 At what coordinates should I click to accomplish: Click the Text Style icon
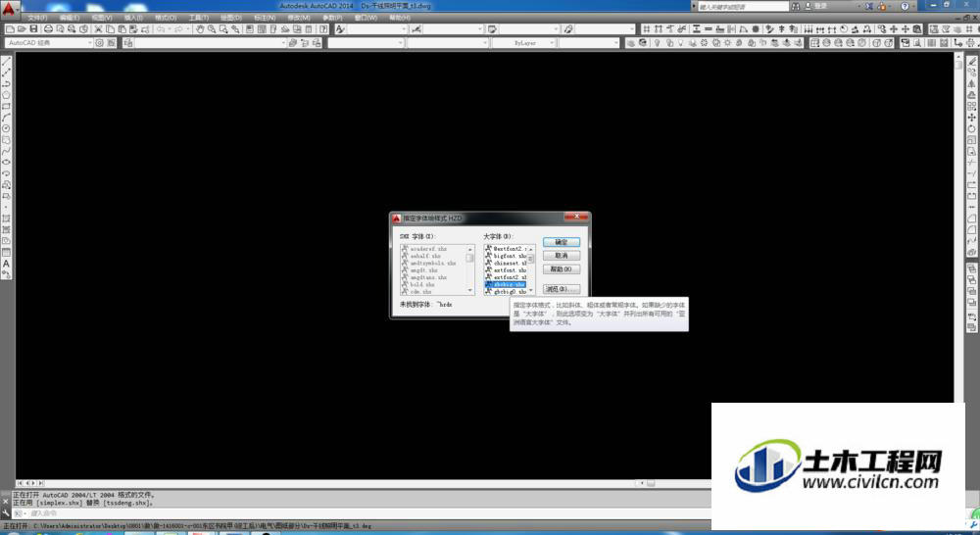coord(340,28)
